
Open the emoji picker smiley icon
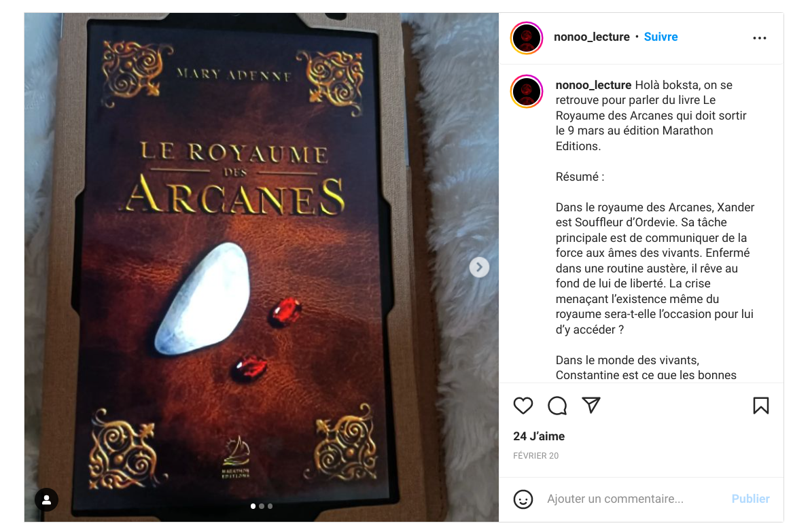[523, 499]
